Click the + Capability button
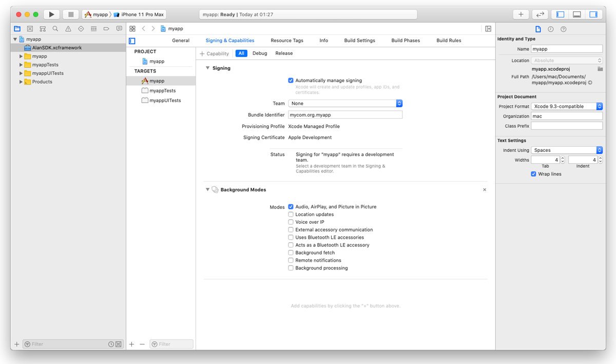616x364 pixels. [x=214, y=53]
